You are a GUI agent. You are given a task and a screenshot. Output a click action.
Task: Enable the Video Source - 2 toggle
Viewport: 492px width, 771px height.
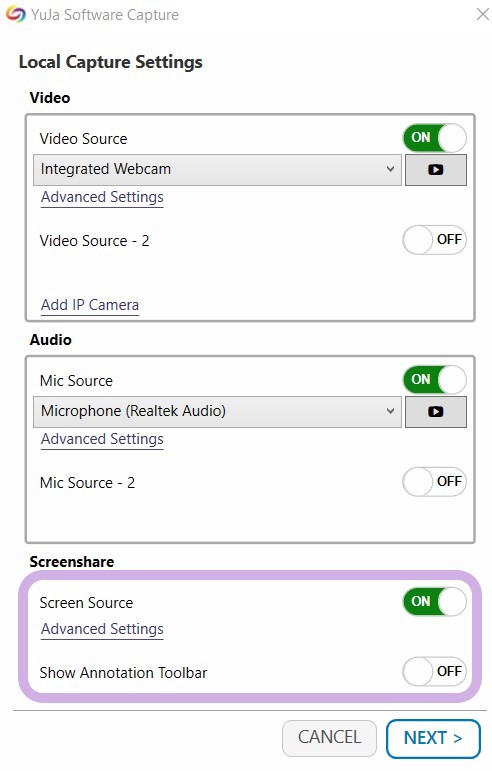tap(434, 240)
